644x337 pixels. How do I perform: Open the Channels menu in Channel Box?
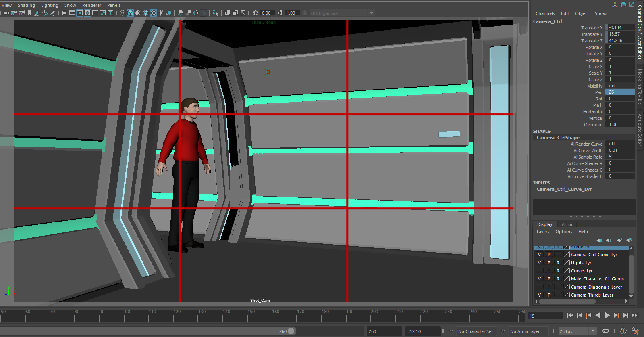tap(545, 13)
